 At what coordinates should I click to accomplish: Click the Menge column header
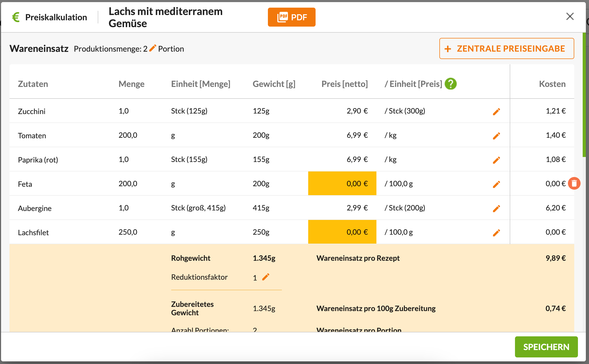[131, 84]
